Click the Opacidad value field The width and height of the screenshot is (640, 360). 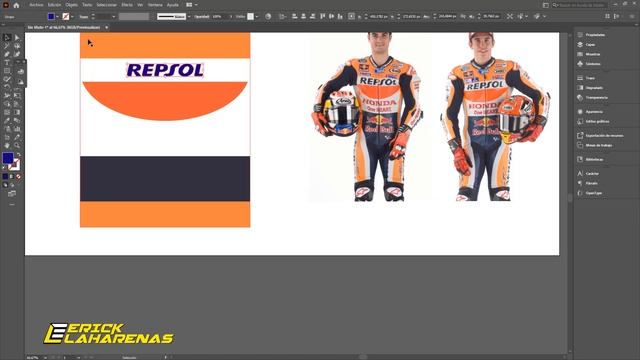point(220,16)
